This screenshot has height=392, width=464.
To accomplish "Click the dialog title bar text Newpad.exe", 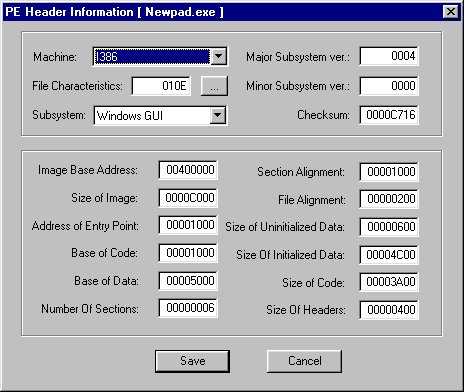I will pos(180,12).
